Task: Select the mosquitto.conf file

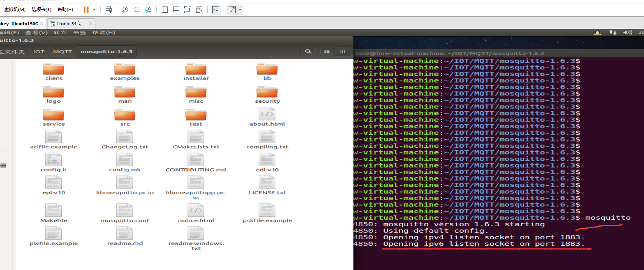Action: pos(125,213)
